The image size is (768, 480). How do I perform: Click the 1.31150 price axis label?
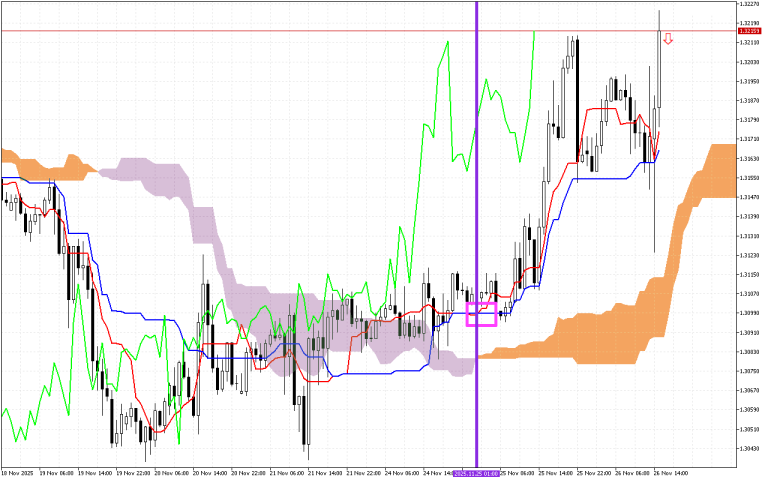pyautogui.click(x=749, y=275)
